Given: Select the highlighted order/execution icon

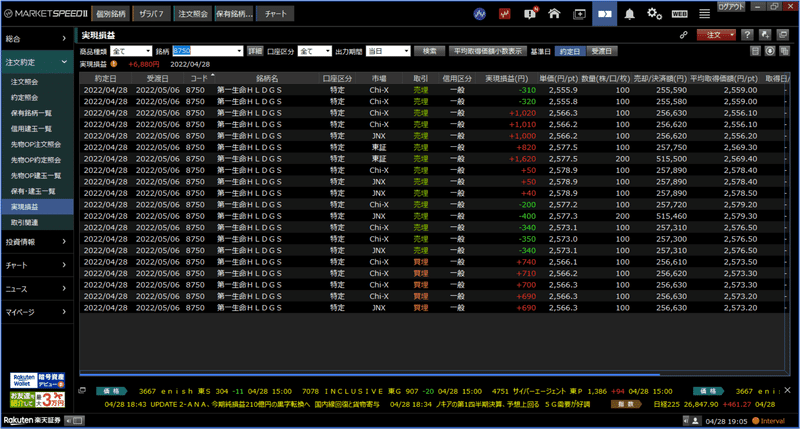Looking at the screenshot, I should 605,14.
